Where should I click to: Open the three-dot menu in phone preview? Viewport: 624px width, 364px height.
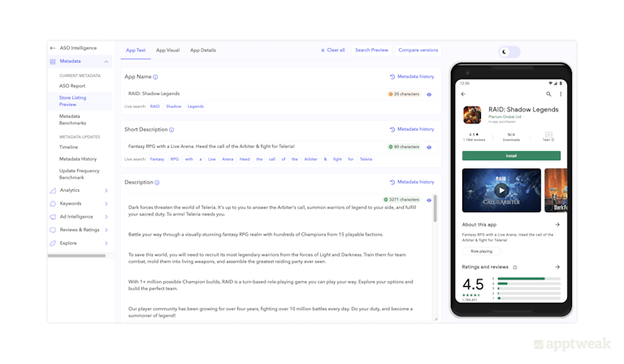point(561,94)
